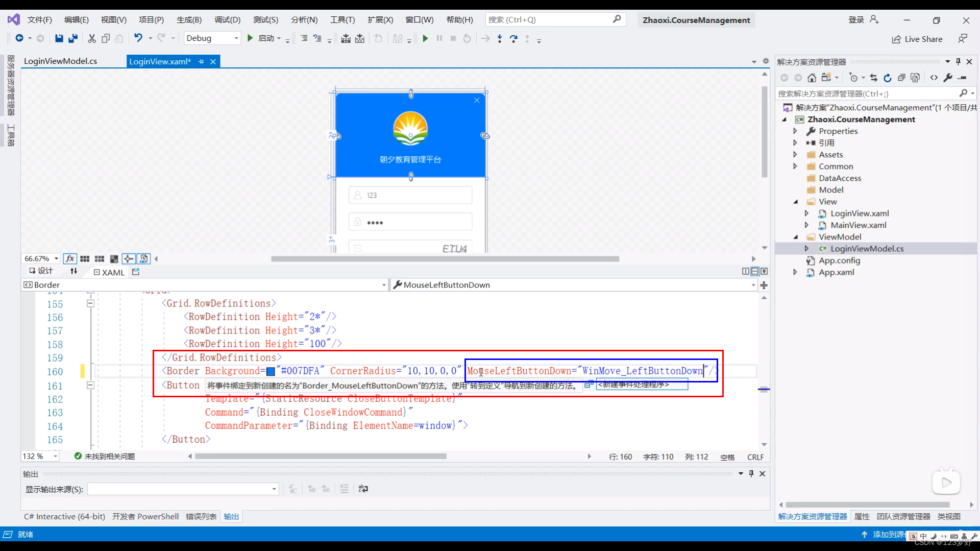This screenshot has height=551, width=980.
Task: Click the Undo arrow icon
Action: pyautogui.click(x=138, y=38)
